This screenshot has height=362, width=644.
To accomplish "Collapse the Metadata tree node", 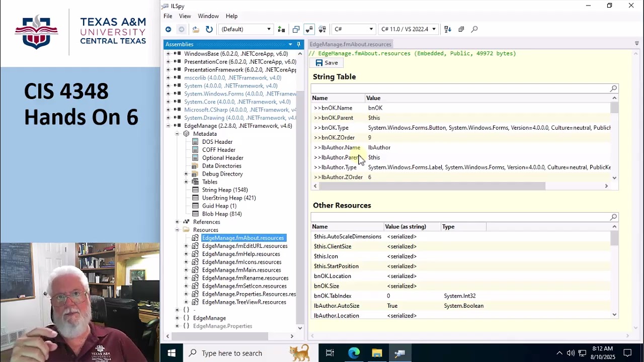I will point(177,134).
